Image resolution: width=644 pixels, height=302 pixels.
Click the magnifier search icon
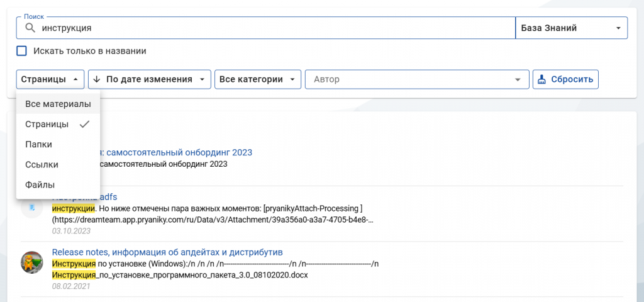[x=29, y=28]
